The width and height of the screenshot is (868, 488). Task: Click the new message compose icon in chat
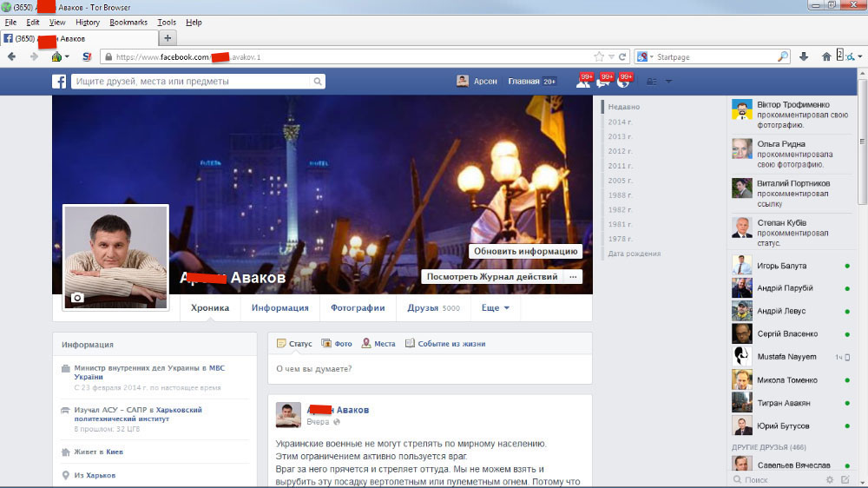click(x=847, y=479)
